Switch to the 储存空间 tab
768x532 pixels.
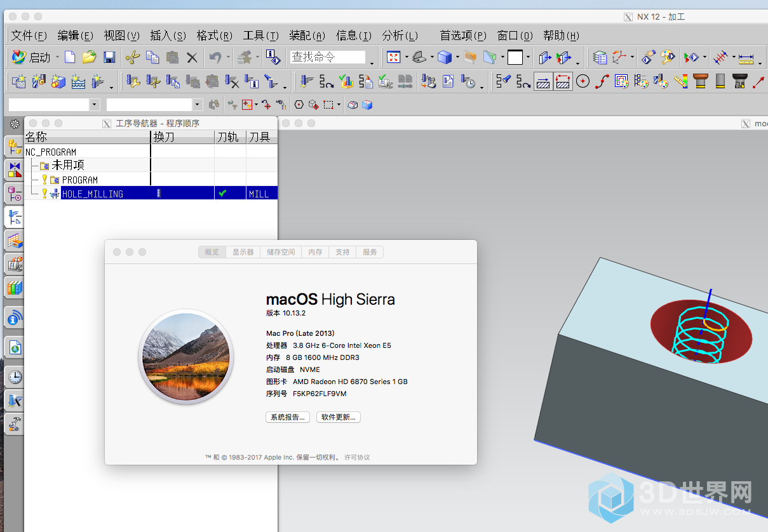281,252
